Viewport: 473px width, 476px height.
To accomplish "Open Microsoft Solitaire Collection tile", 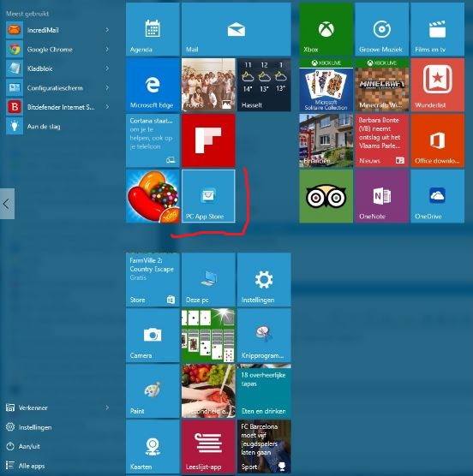I will [x=326, y=85].
